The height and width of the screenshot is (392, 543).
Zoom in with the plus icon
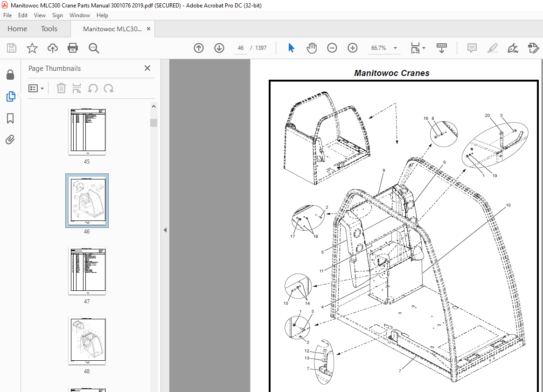tap(353, 48)
